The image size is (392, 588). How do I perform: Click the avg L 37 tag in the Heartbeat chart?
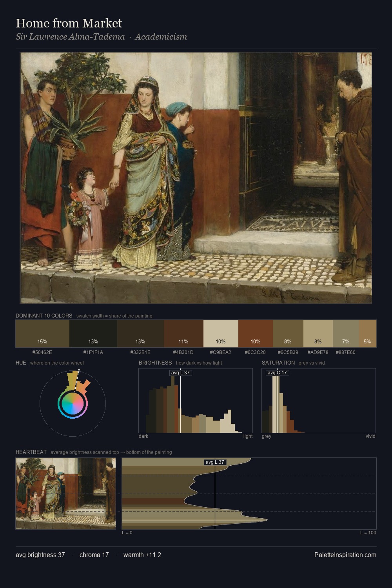(x=215, y=462)
